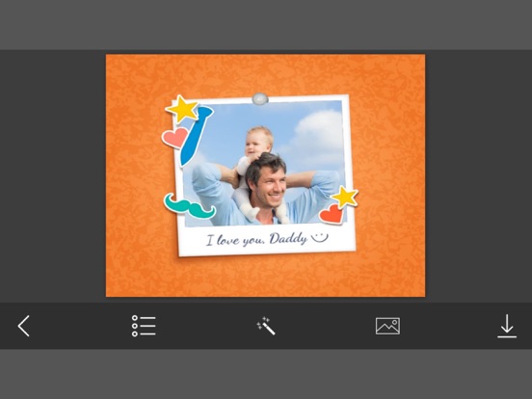Select the "I love you, Daddy" caption
Screen dimensions: 532x399
point(267,238)
